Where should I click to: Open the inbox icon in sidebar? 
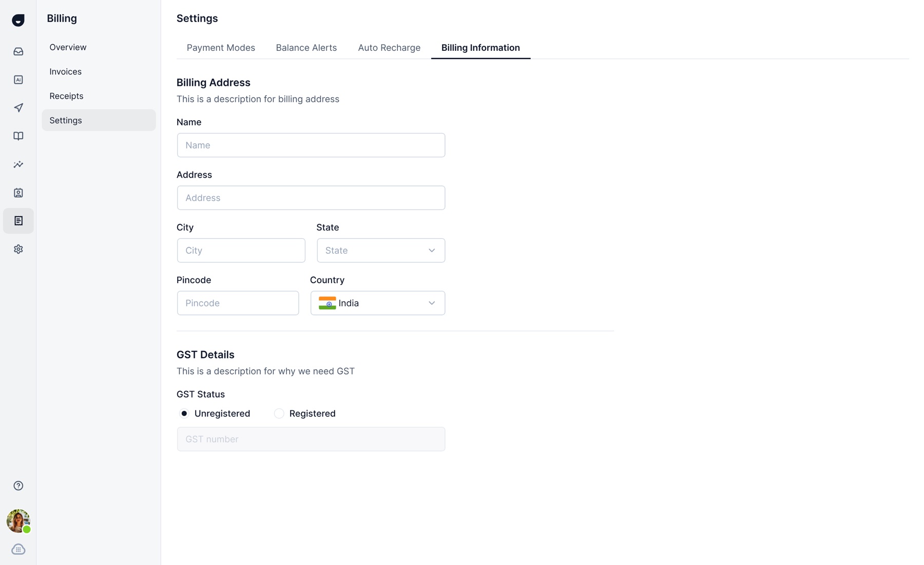[x=18, y=51]
